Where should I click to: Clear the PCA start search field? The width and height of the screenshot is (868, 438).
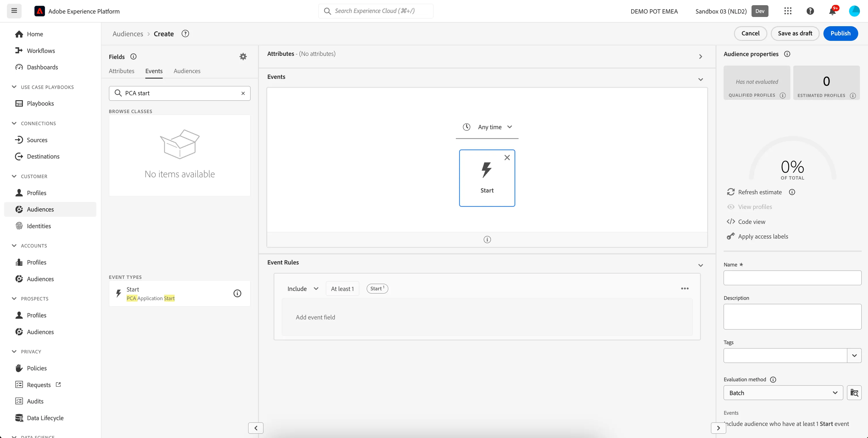(243, 94)
